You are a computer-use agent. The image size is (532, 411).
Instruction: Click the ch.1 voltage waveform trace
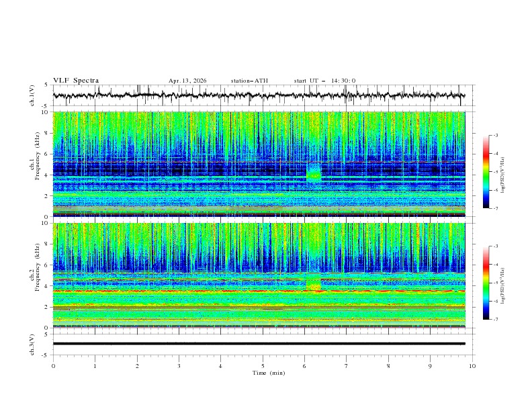259,95
